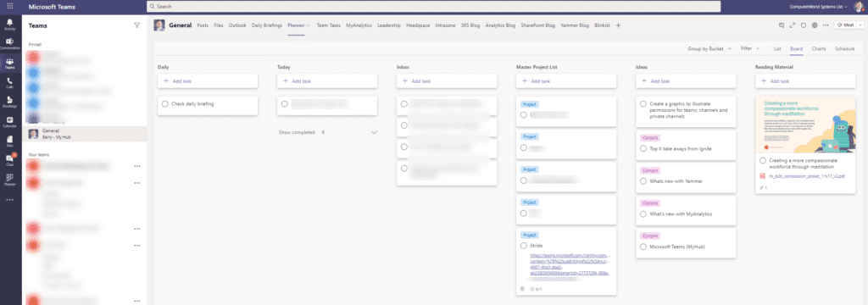Select General channel in Barry - My Hub
The image size is (868, 305).
[x=84, y=133]
